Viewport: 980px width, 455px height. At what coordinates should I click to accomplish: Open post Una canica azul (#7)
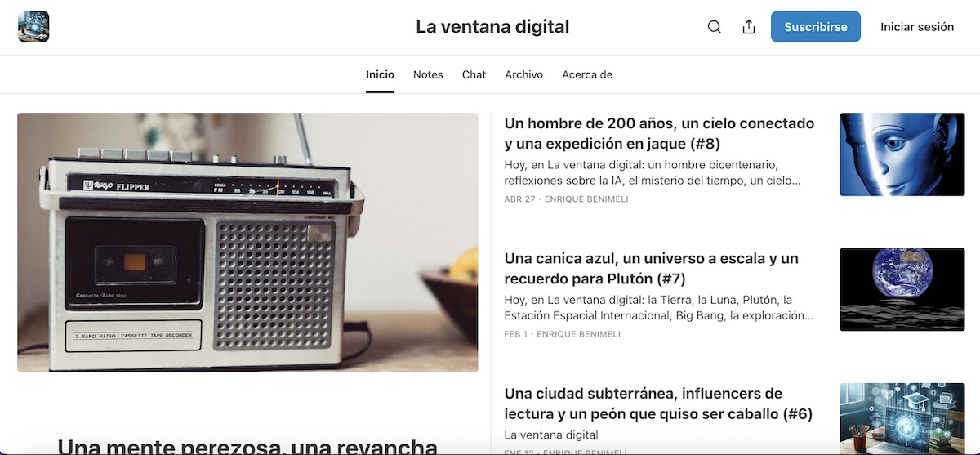click(x=651, y=269)
